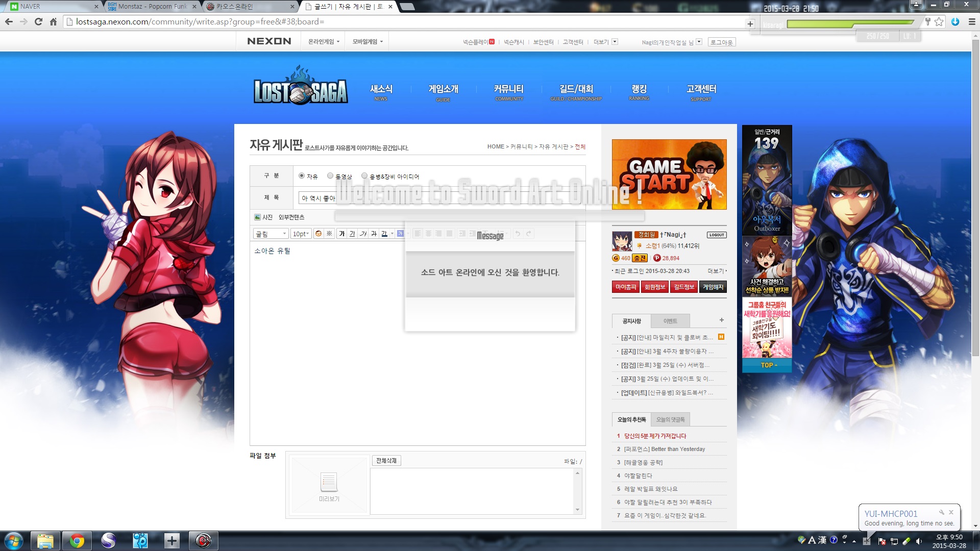Screen dimensions: 980x551
Task: Click 충전 recharge button
Action: point(640,258)
